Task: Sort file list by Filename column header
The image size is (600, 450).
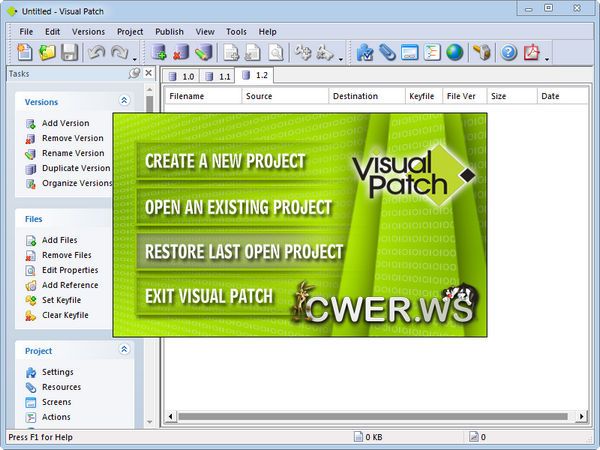Action: (x=201, y=96)
